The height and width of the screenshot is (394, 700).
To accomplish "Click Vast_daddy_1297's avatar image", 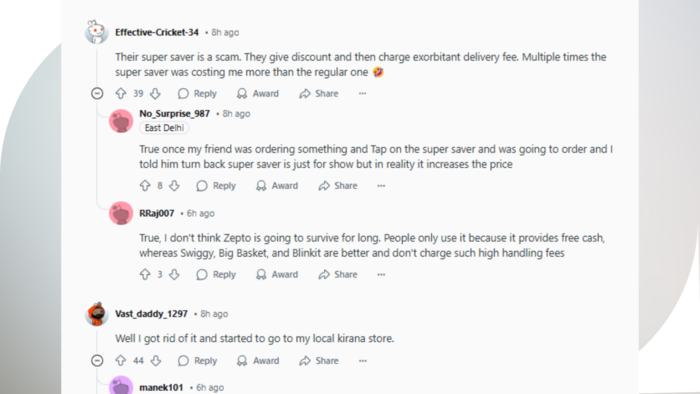I will click(x=97, y=314).
